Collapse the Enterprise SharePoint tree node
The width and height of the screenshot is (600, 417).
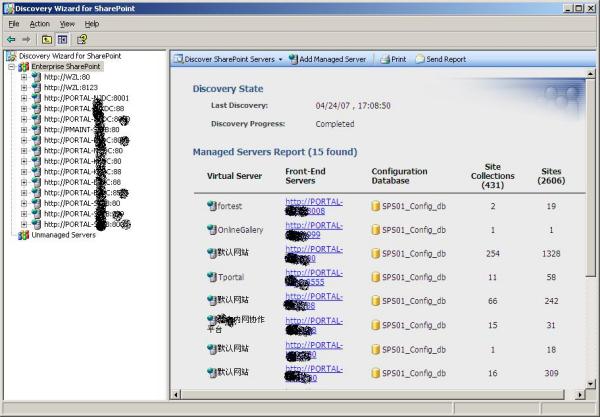[x=11, y=67]
